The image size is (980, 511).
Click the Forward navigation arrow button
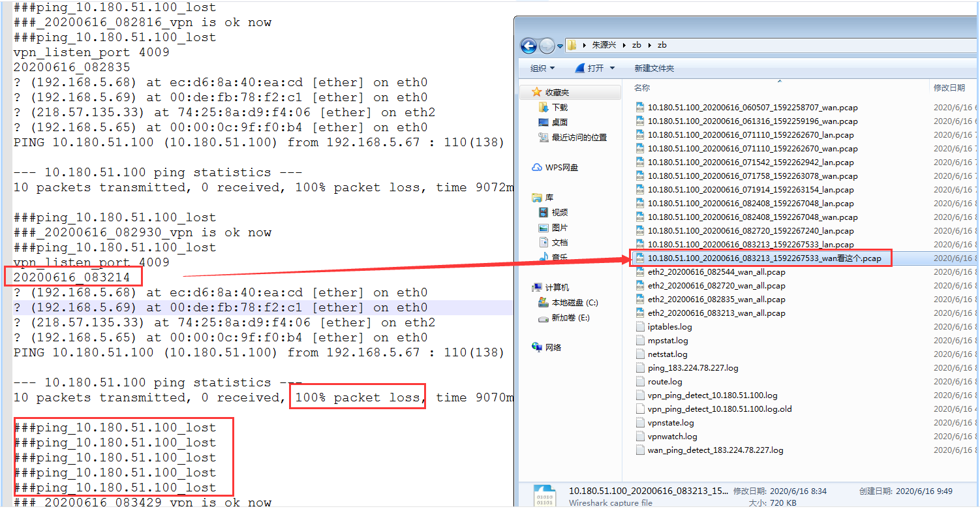coord(547,46)
